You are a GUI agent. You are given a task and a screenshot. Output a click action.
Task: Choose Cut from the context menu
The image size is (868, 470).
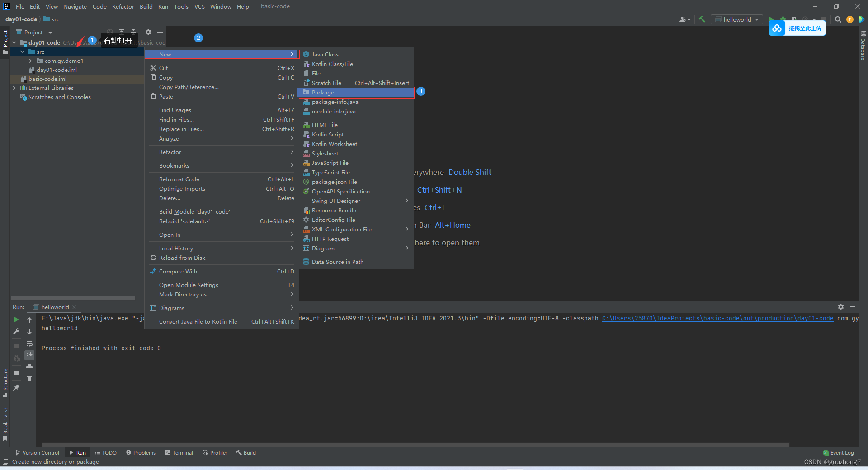tap(222, 68)
